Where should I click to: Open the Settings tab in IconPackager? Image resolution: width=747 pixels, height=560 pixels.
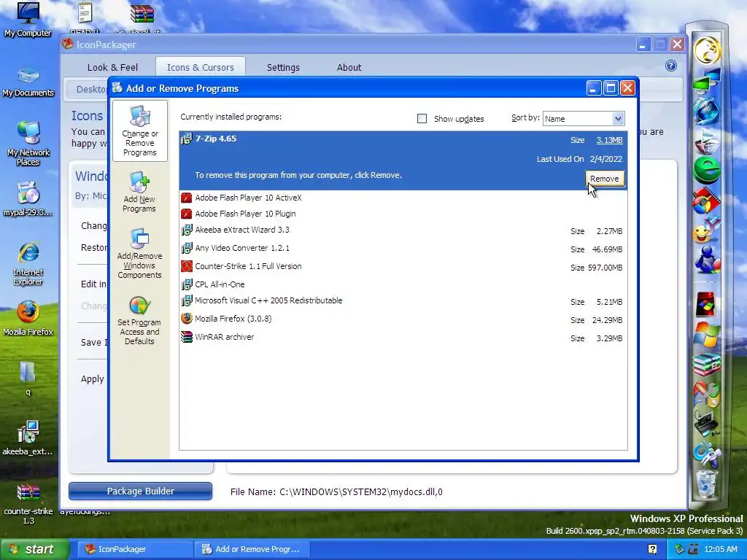(283, 68)
